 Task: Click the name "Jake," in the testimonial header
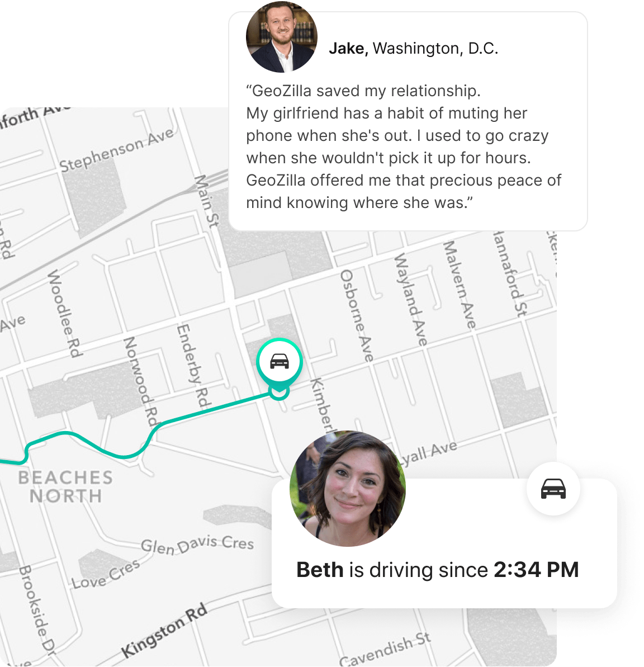pyautogui.click(x=348, y=49)
